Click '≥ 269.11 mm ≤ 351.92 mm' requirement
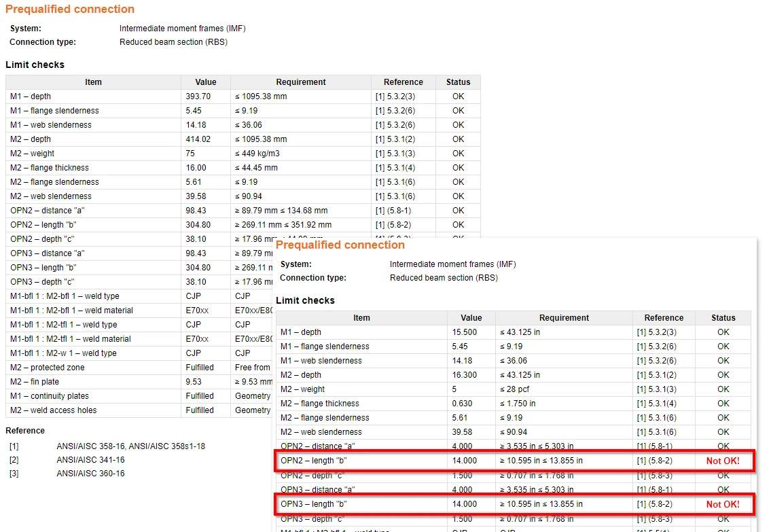Screen dimensions: 771x532 pos(283,225)
